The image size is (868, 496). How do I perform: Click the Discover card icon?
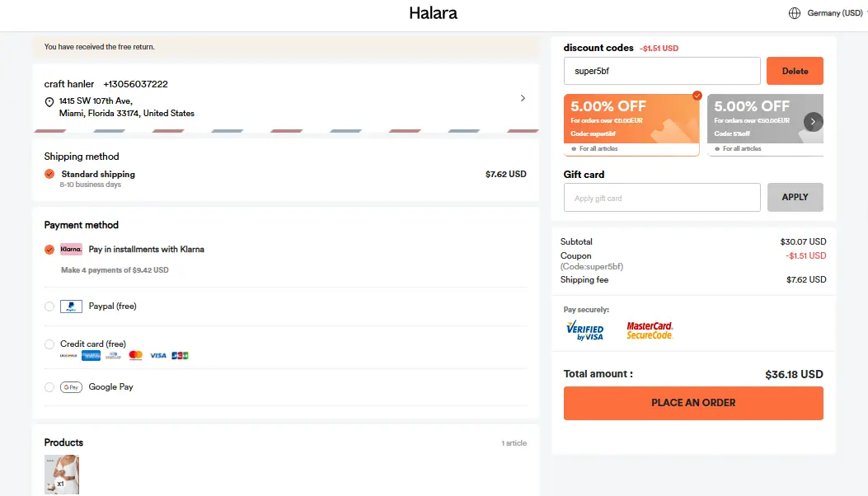pyautogui.click(x=68, y=355)
